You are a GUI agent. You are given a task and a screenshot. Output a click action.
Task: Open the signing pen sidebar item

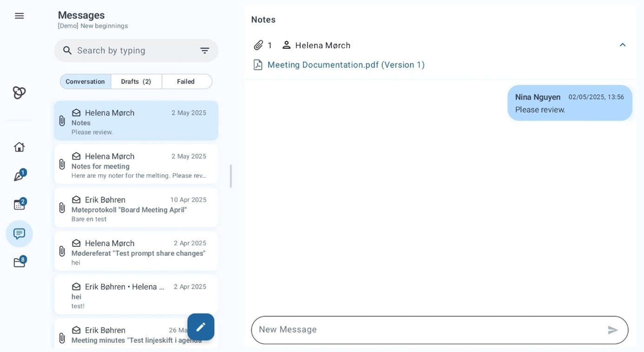point(19,176)
